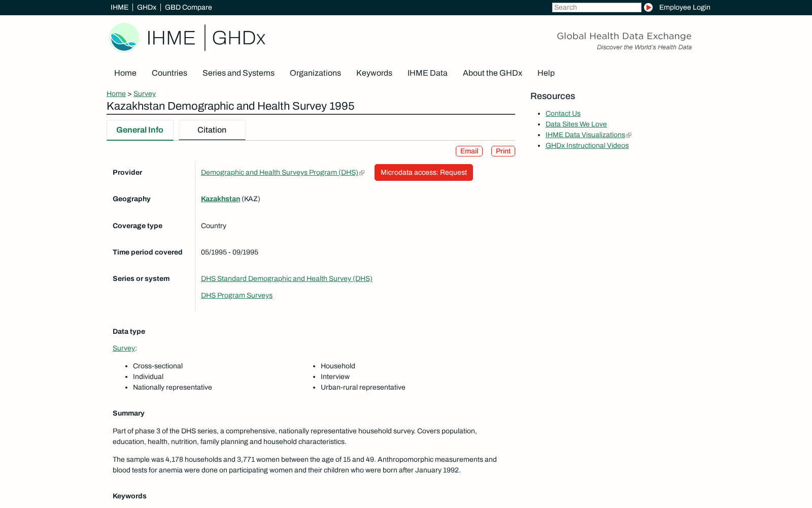Screen dimensions: 812x508
Task: Open GHDx link in top bar
Action: 147,7
